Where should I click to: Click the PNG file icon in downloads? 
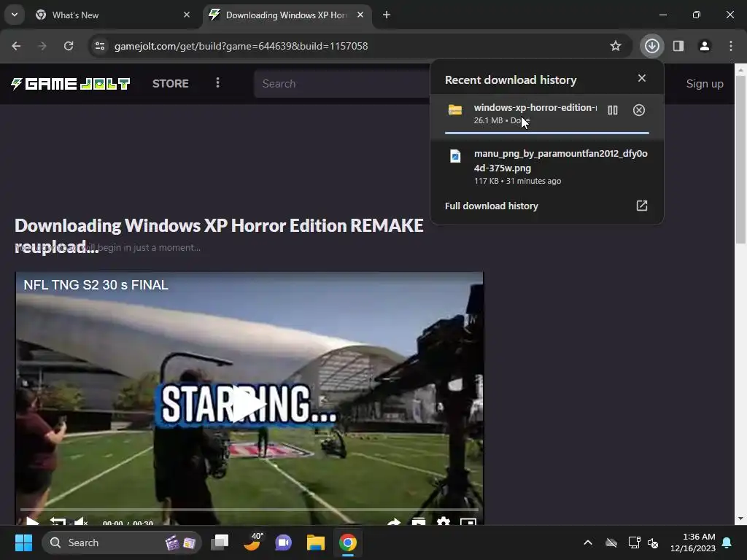(x=455, y=156)
